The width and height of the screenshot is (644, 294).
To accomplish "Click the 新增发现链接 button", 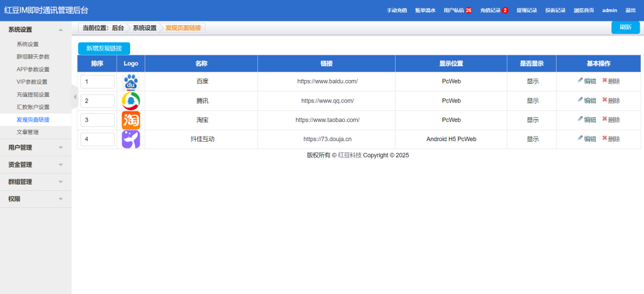I will (104, 48).
